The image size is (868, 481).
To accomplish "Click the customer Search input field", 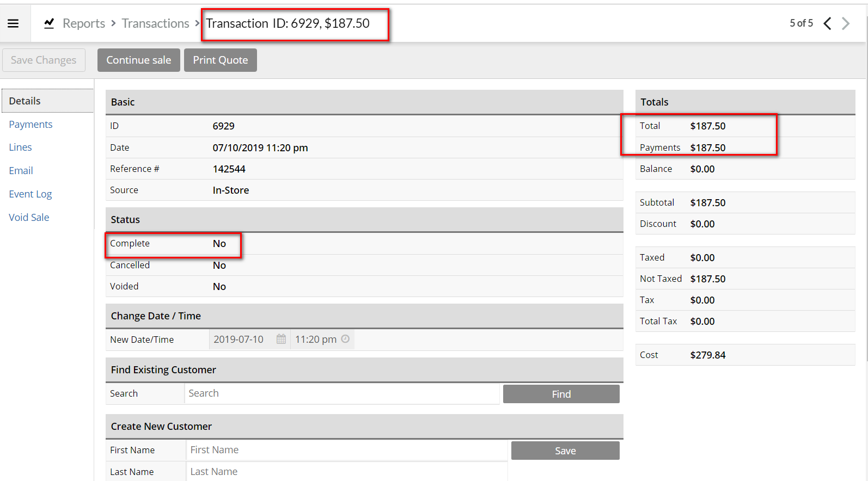I will [341, 393].
